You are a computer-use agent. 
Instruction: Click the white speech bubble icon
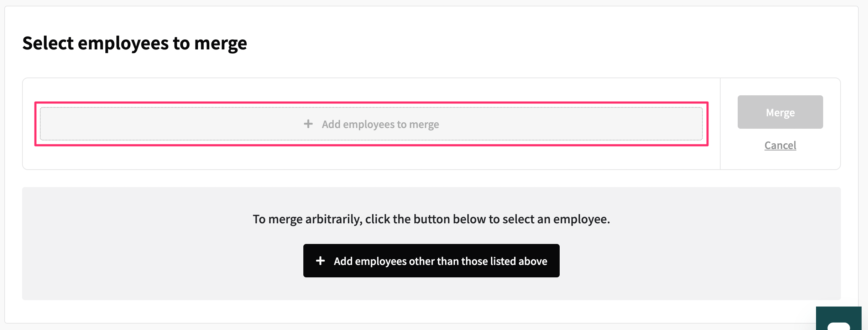(x=838, y=326)
